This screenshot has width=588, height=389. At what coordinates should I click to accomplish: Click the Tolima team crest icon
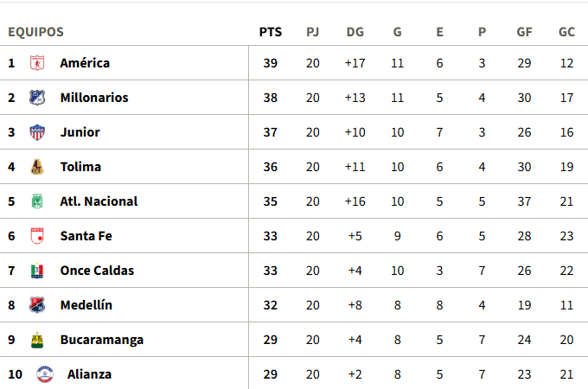(37, 167)
